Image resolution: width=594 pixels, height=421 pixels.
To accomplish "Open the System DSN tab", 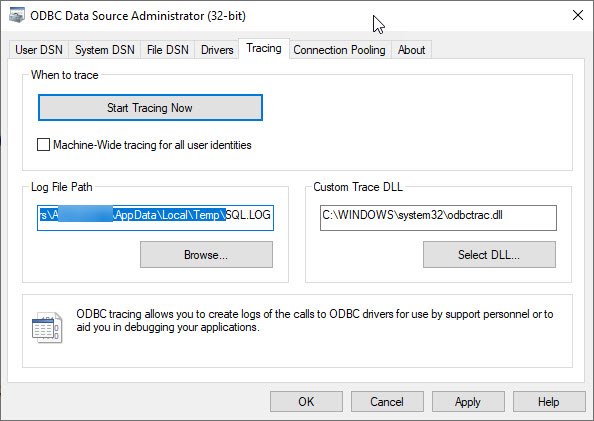I will click(x=105, y=50).
